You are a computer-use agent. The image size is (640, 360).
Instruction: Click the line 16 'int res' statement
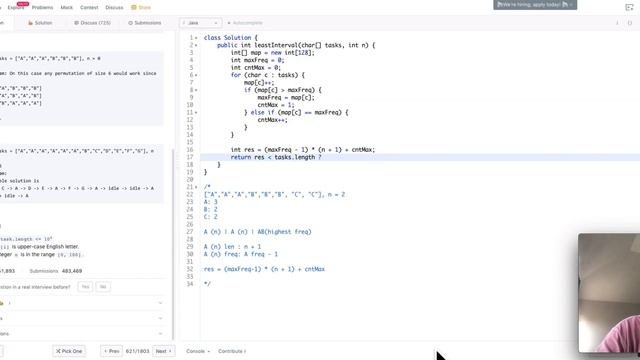coord(302,150)
